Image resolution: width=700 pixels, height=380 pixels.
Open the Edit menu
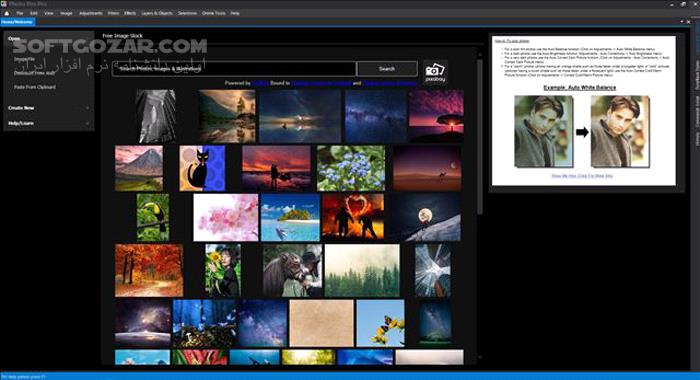[x=33, y=13]
